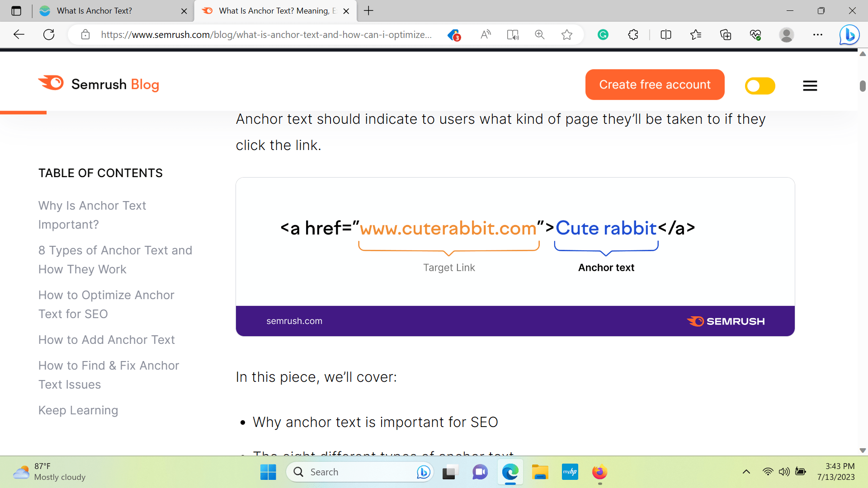This screenshot has width=868, height=488.
Task: Click the 'Create free account' button
Action: click(x=655, y=84)
